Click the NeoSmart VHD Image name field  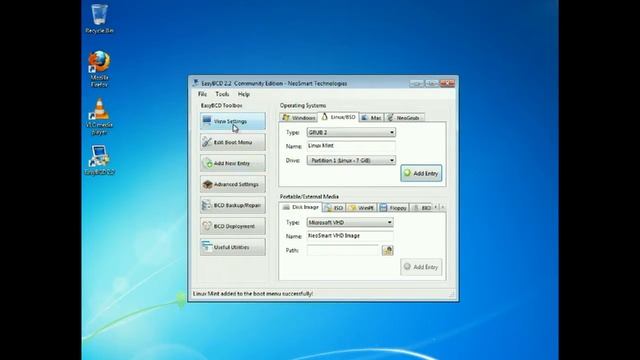click(350, 236)
